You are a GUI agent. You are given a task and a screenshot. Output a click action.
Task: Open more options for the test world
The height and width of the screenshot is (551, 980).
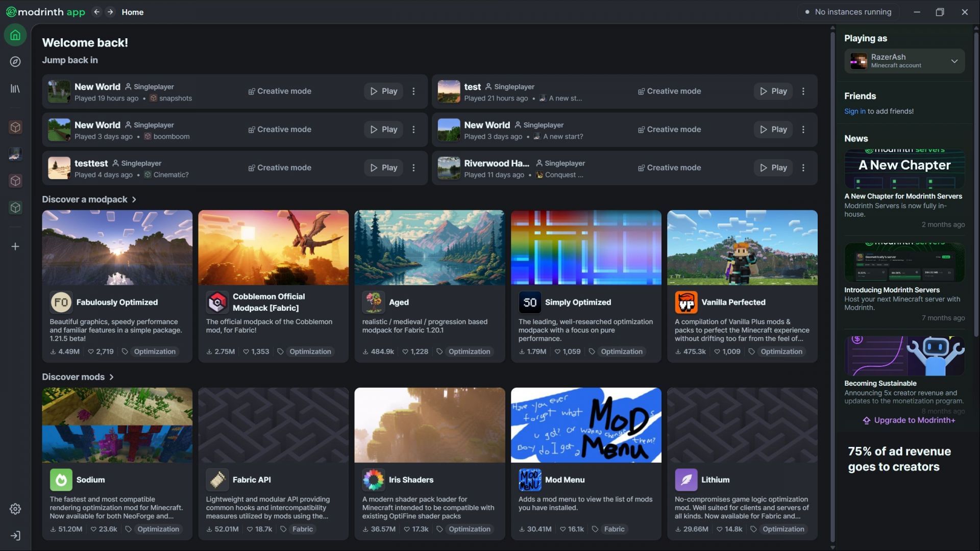[803, 91]
